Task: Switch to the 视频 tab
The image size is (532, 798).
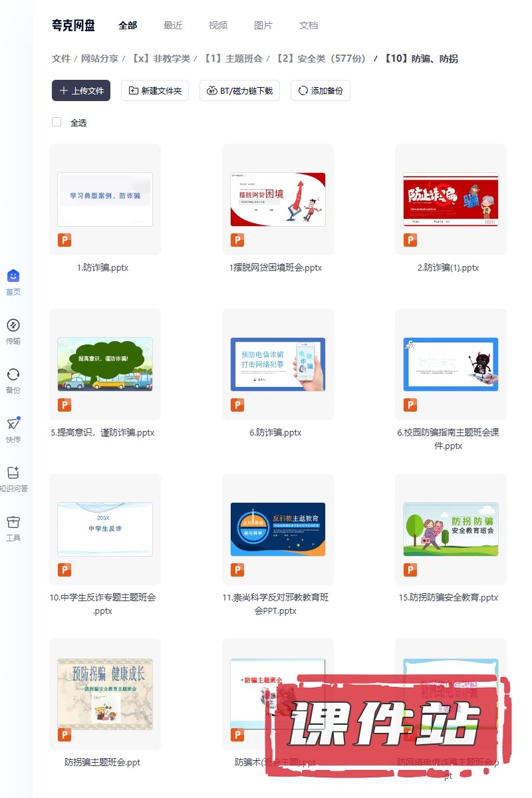Action: coord(218,25)
